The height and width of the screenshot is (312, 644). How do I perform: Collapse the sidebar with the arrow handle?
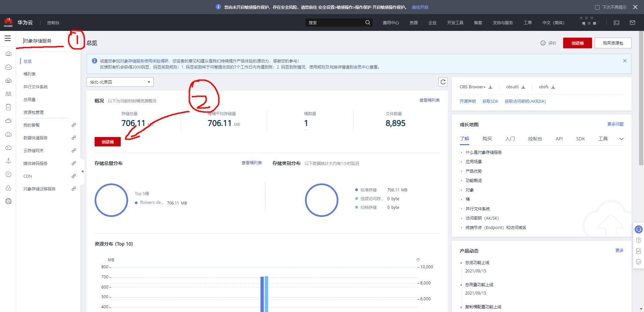pyautogui.click(x=83, y=172)
